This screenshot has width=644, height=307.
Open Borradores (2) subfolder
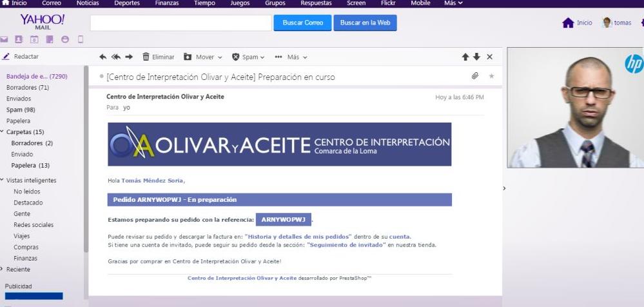coord(32,143)
